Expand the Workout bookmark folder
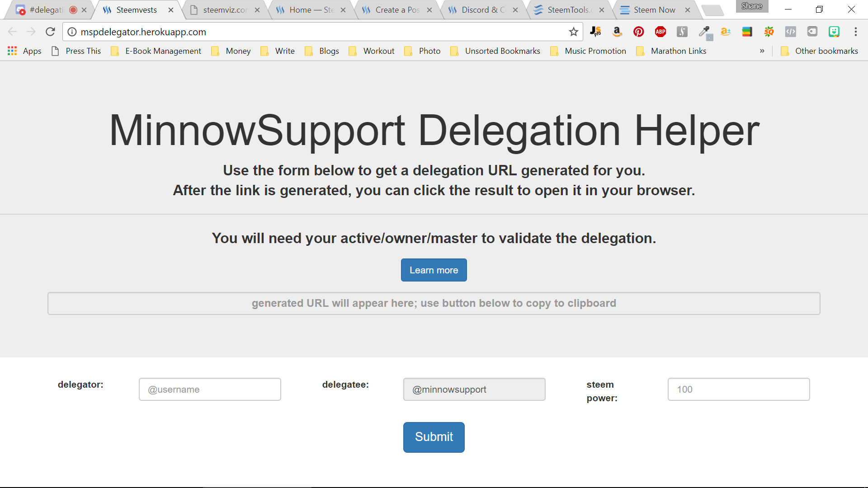The image size is (868, 488). pos(372,51)
